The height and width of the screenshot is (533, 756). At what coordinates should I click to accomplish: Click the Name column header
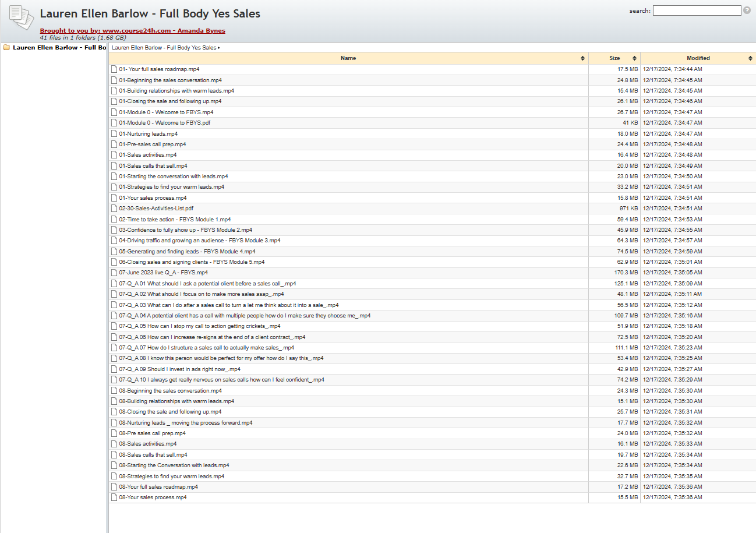pos(348,58)
